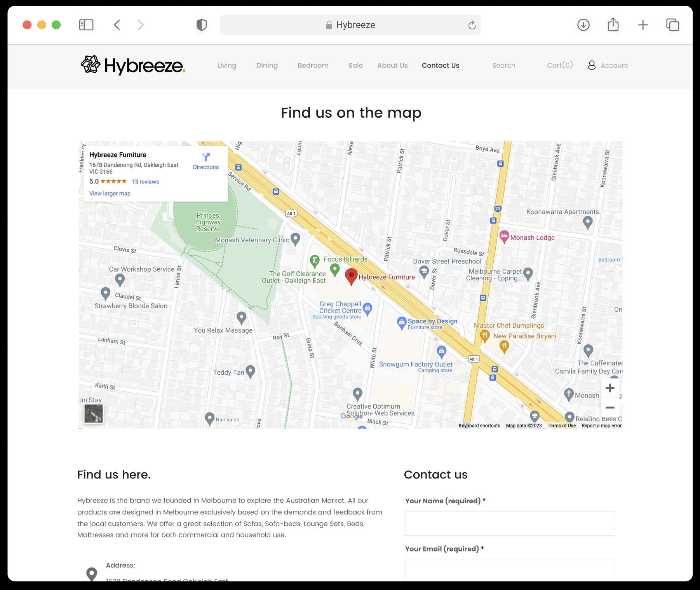Focus the Your Email input field

click(x=509, y=570)
